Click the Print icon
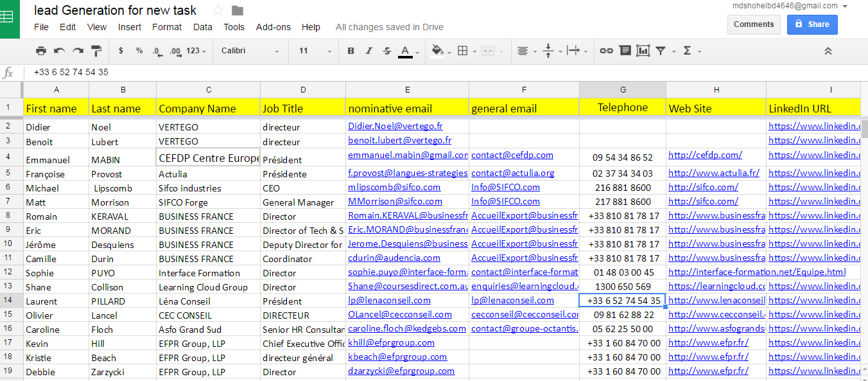Viewport: 868px width, 381px height. click(x=41, y=51)
